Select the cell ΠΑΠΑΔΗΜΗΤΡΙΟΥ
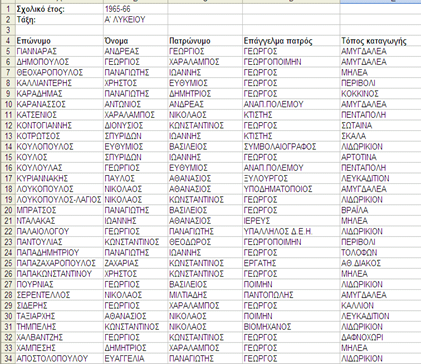The image size is (421, 364). pyautogui.click(x=59, y=253)
